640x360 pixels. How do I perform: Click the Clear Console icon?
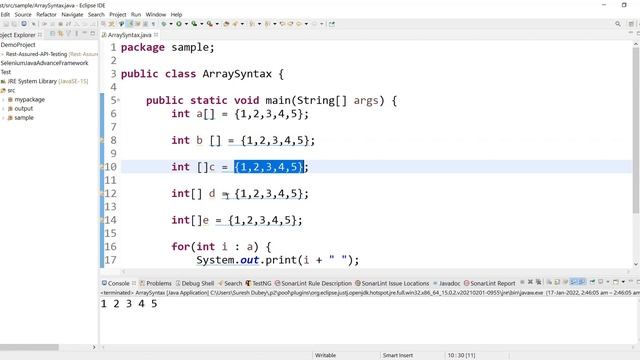549,282
